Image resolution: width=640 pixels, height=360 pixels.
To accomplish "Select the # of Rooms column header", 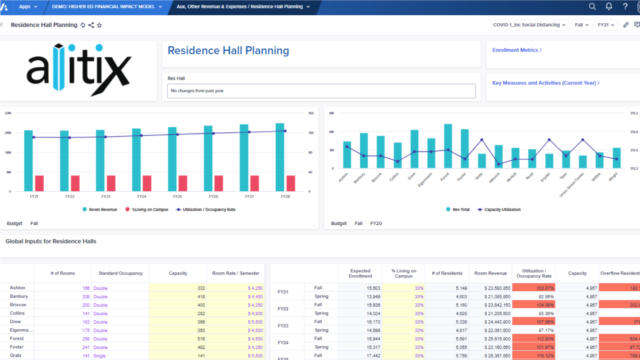I will 62,273.
